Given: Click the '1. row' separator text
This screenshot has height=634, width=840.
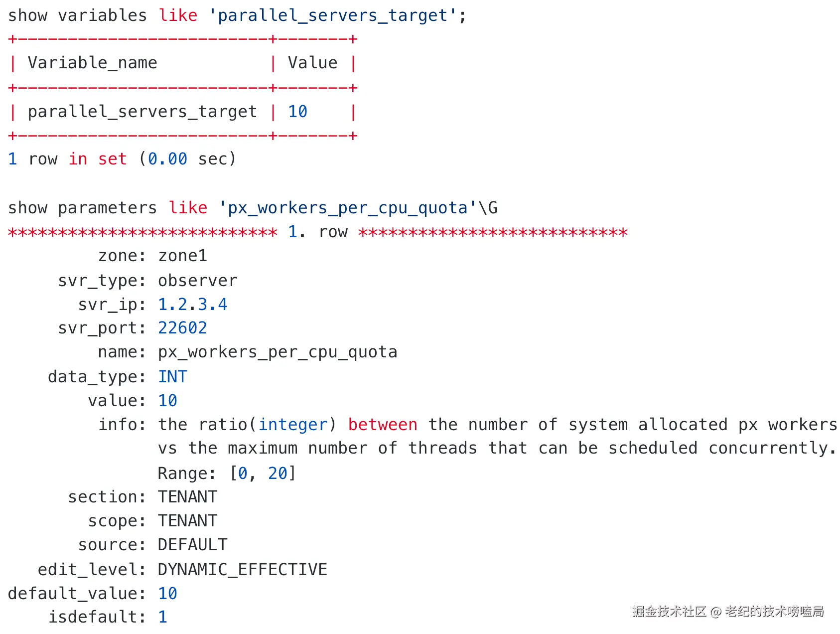Looking at the screenshot, I should (x=318, y=232).
